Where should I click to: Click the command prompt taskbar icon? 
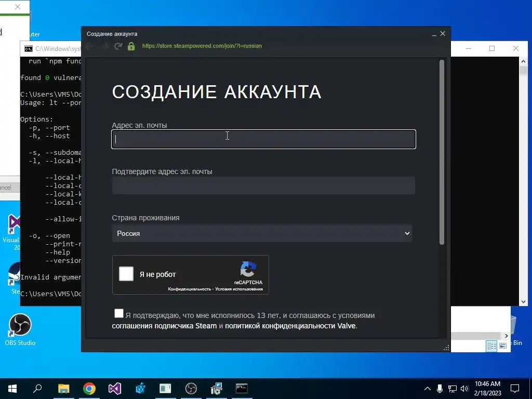pos(242,389)
